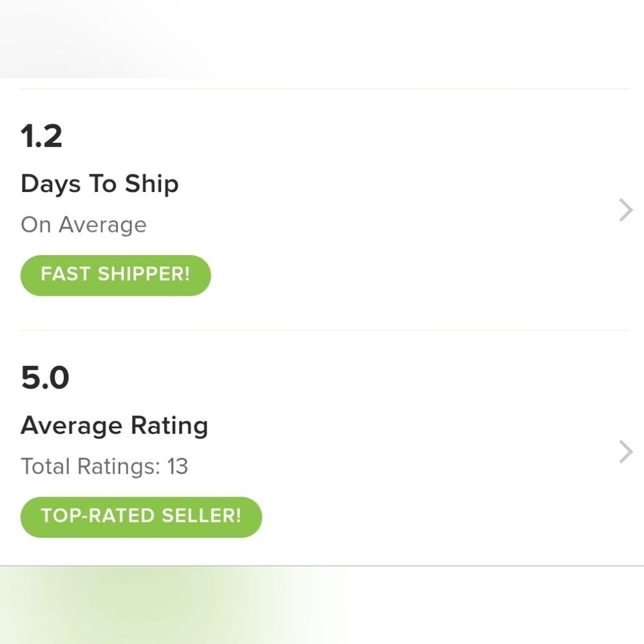Click the 1.2 shipping days value

pyautogui.click(x=41, y=137)
